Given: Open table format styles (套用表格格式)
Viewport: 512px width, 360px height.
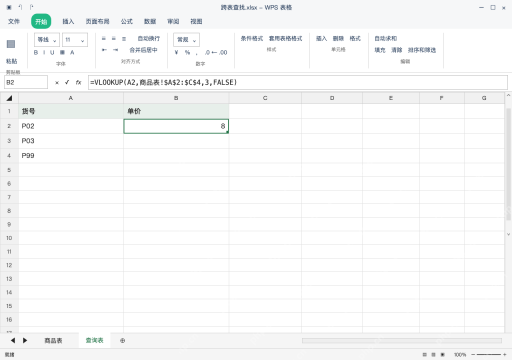Looking at the screenshot, I should 286,39.
